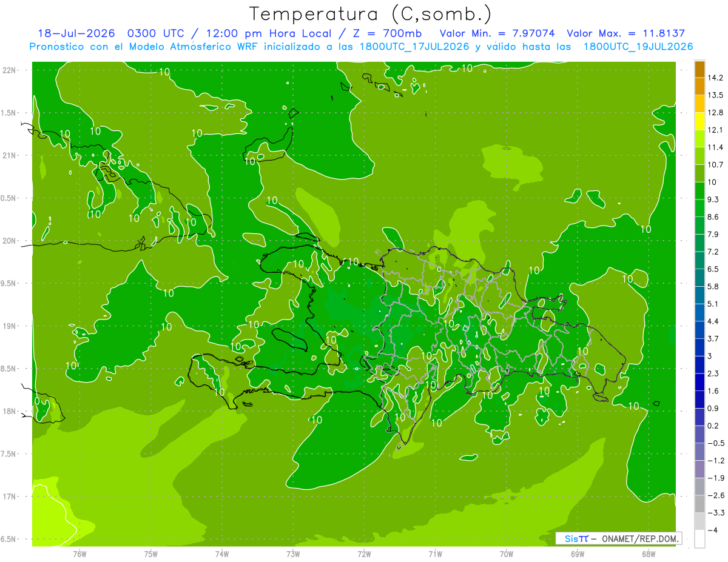Click the longitude label "74W"
The height and width of the screenshot is (562, 728).
221,554
